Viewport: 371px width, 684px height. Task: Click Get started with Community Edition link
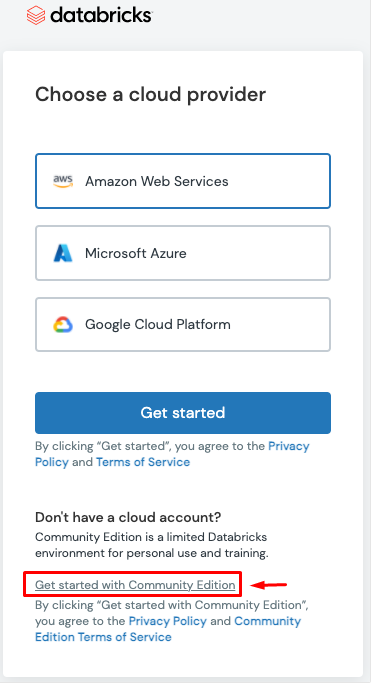[135, 585]
